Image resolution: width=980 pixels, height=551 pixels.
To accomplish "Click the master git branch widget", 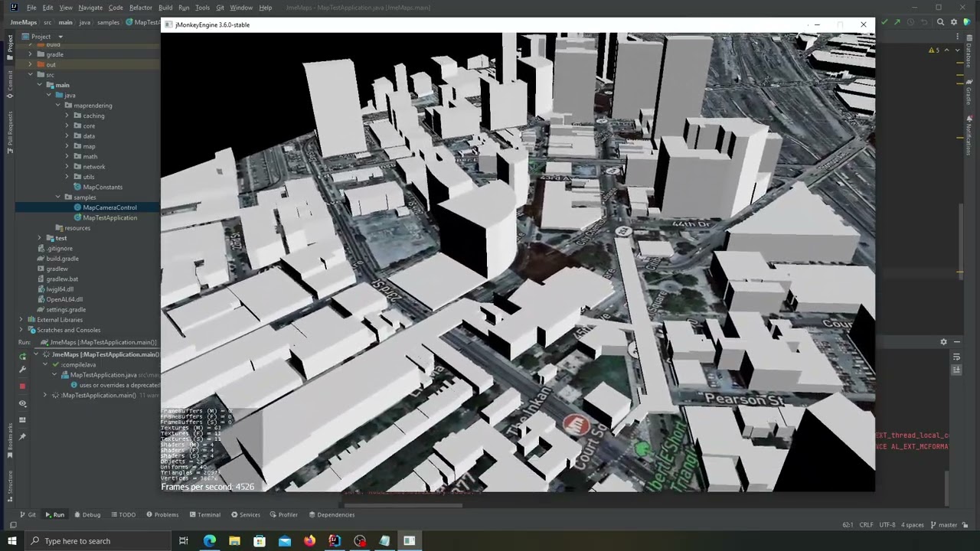I will tap(947, 525).
